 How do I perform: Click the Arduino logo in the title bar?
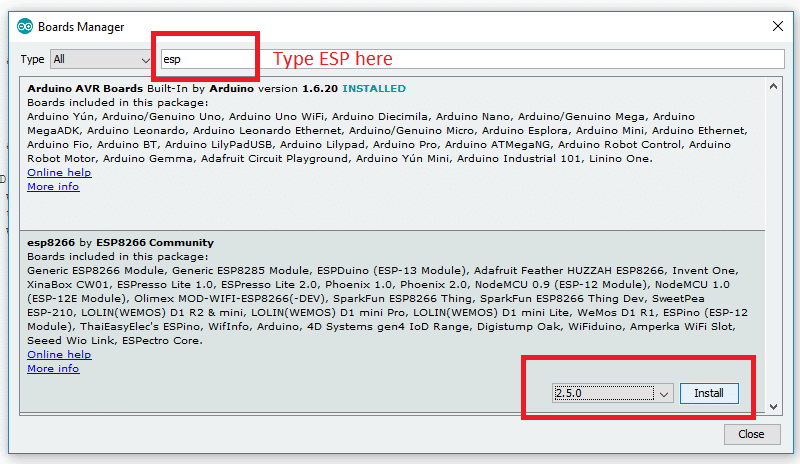click(24, 27)
